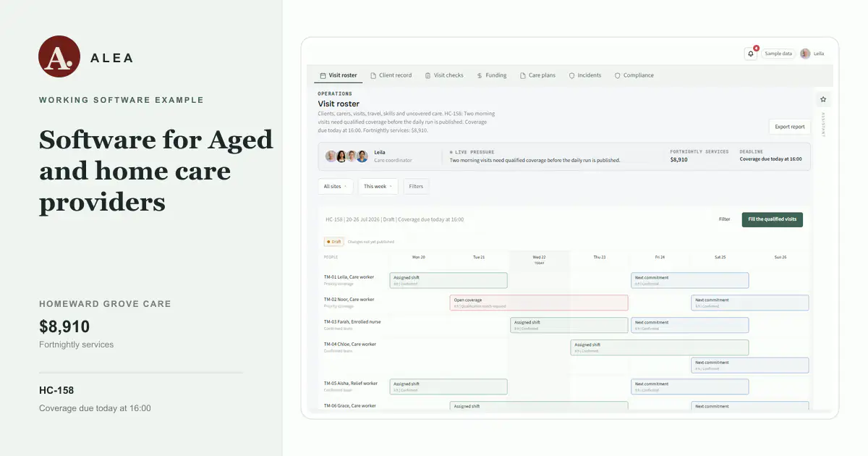Select row TM-03 Farah, Enrolled nurse

point(352,324)
